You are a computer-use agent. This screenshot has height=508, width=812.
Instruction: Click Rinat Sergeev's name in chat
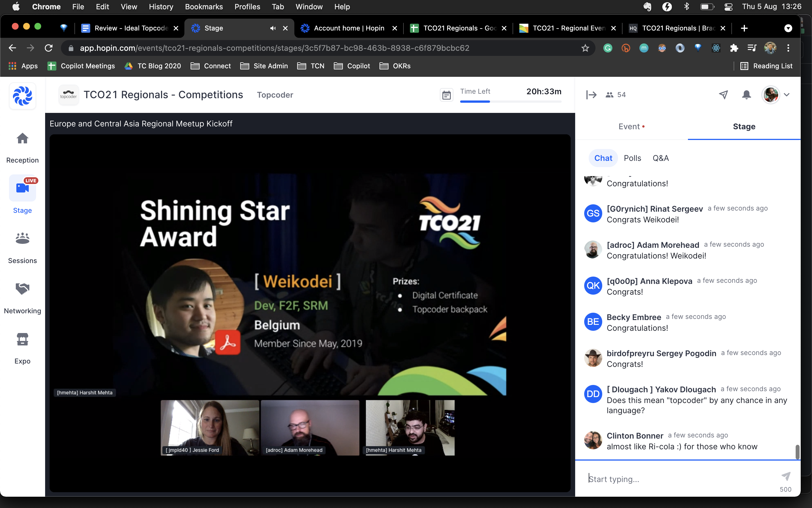654,209
